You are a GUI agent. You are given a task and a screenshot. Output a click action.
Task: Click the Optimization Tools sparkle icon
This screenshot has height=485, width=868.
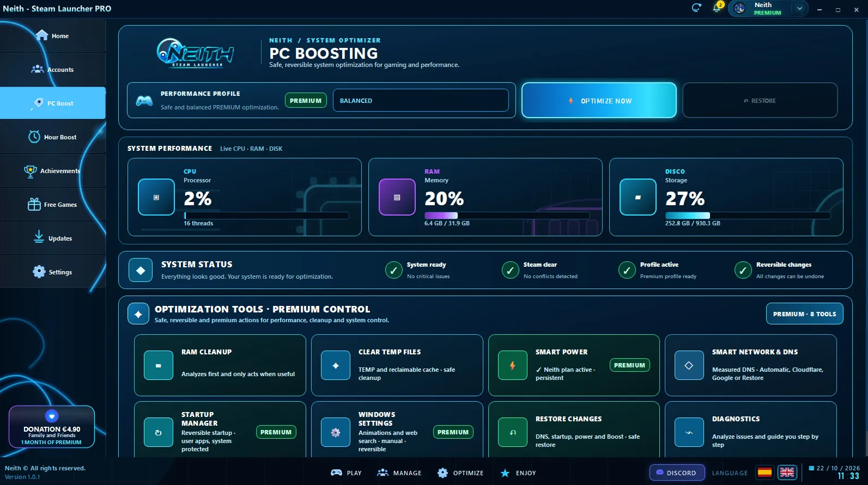click(138, 314)
